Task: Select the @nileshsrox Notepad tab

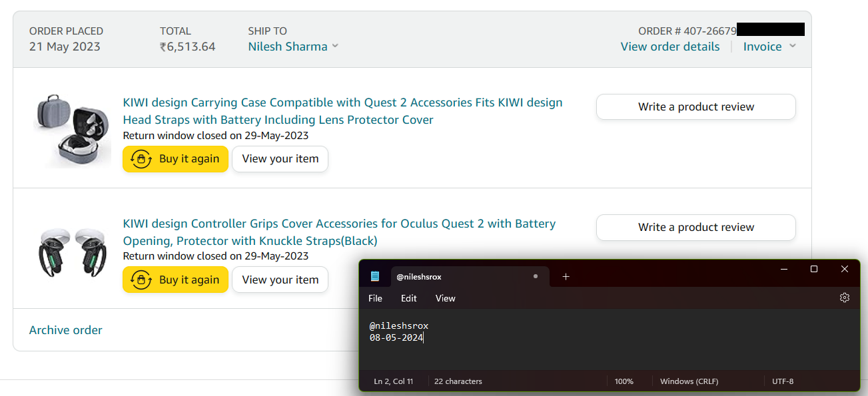Action: click(x=433, y=276)
